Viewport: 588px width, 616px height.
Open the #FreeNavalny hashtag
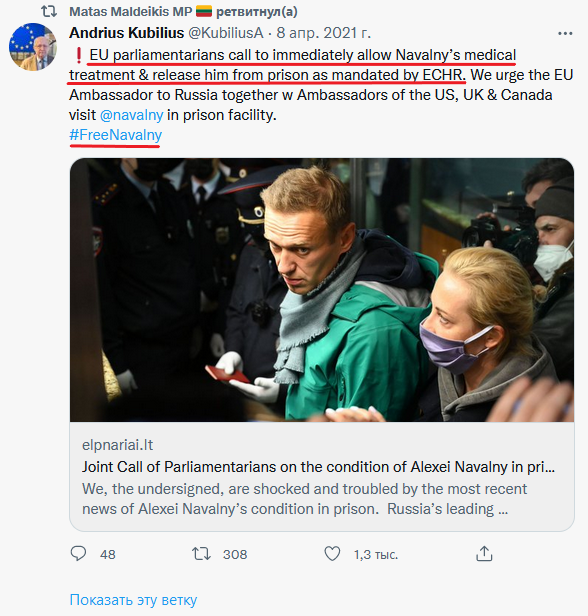pos(115,135)
